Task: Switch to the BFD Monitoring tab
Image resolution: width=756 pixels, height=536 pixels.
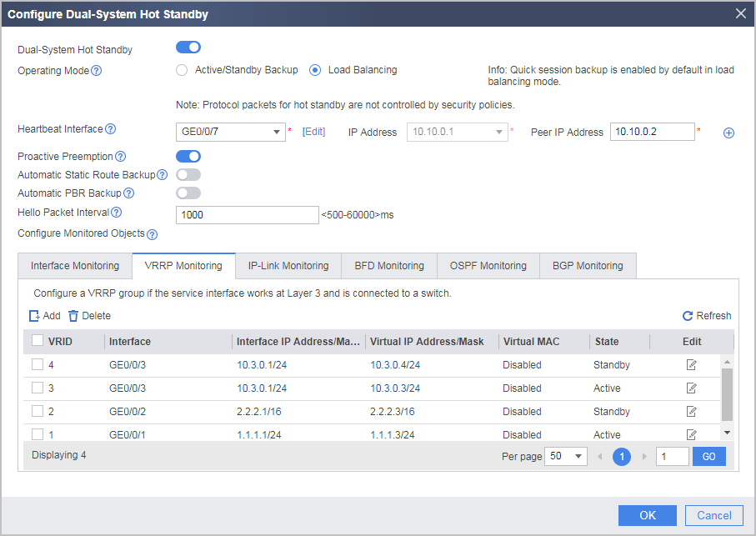Action: [x=389, y=266]
